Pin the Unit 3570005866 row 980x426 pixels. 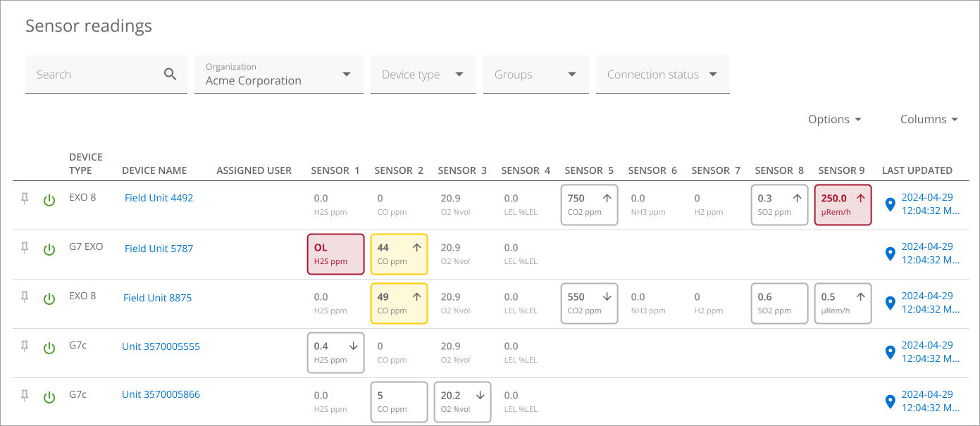(25, 396)
